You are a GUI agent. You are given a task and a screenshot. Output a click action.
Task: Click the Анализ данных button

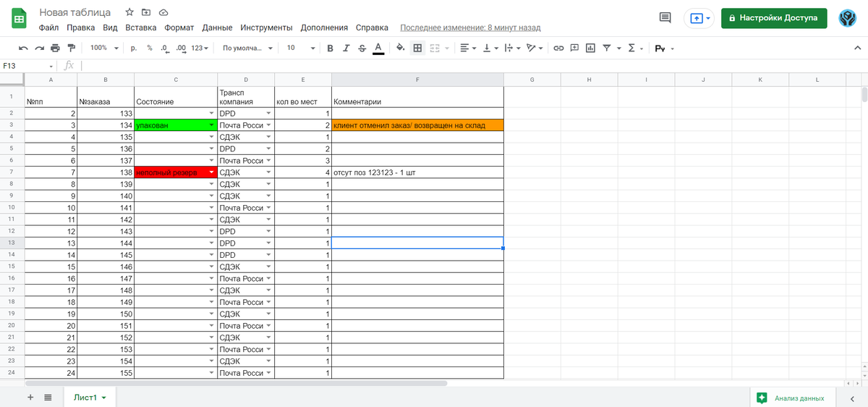(791, 398)
